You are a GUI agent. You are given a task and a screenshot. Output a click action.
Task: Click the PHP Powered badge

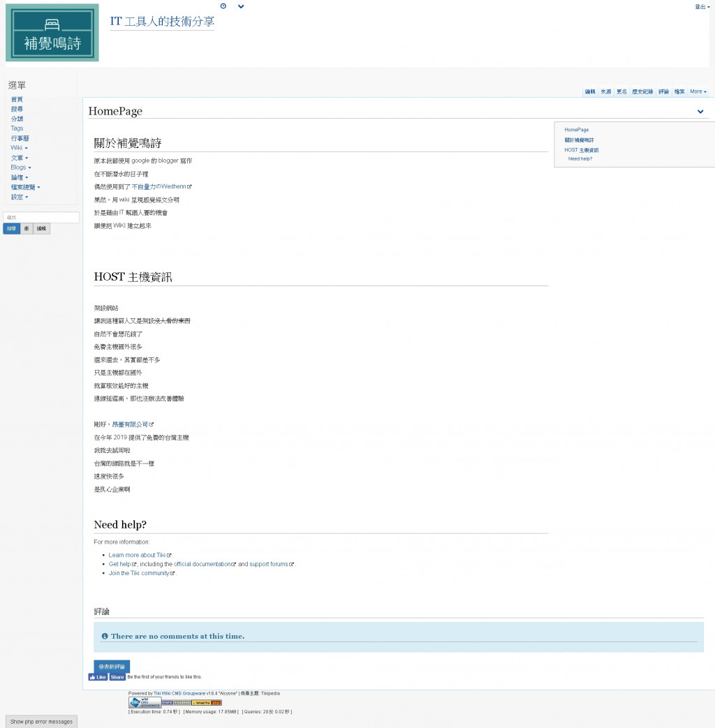pos(176,703)
